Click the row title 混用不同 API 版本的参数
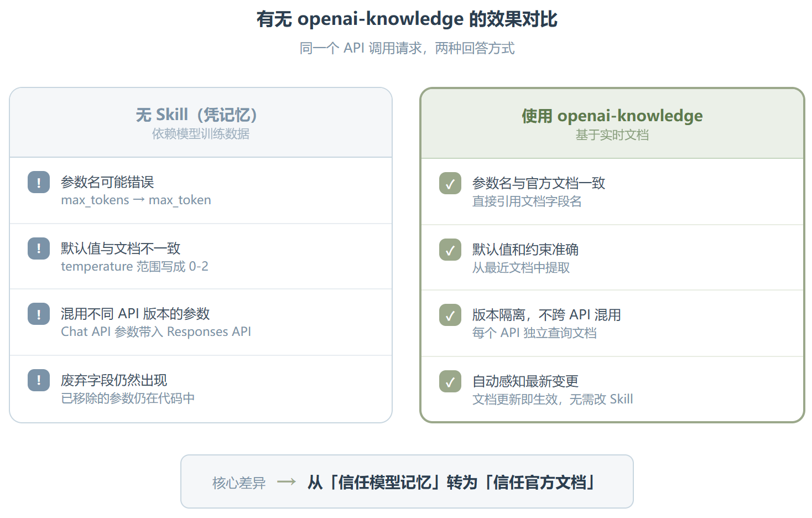The height and width of the screenshot is (518, 812). [136, 314]
